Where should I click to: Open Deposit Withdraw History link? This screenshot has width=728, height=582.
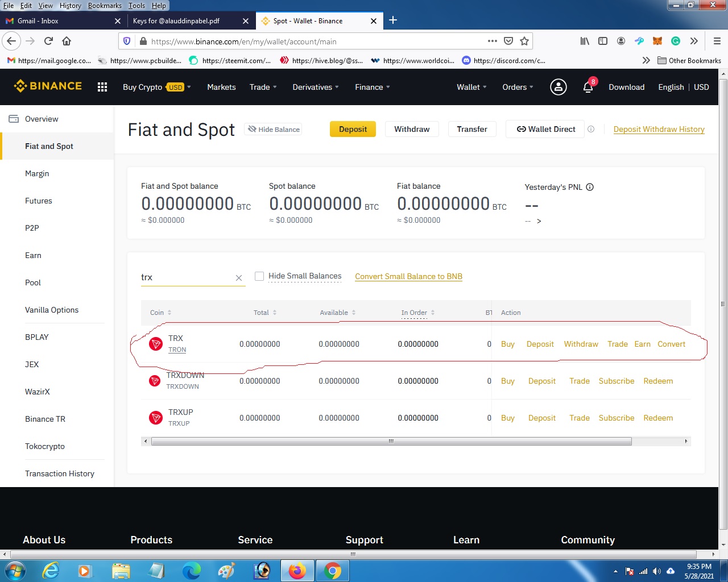click(x=659, y=129)
